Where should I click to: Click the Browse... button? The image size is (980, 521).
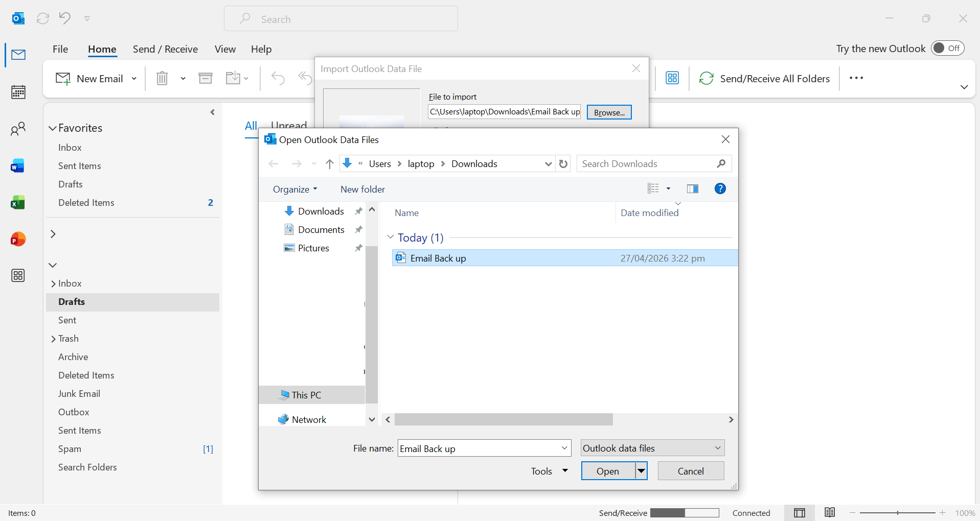click(x=609, y=112)
